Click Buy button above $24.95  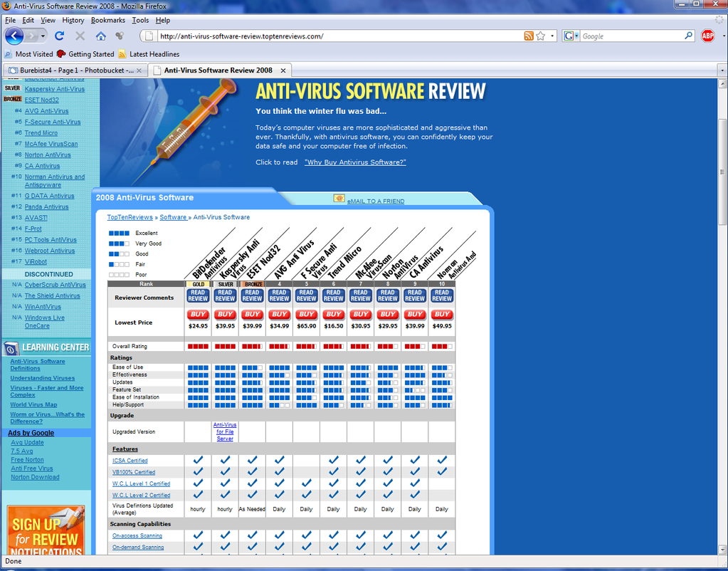point(198,315)
